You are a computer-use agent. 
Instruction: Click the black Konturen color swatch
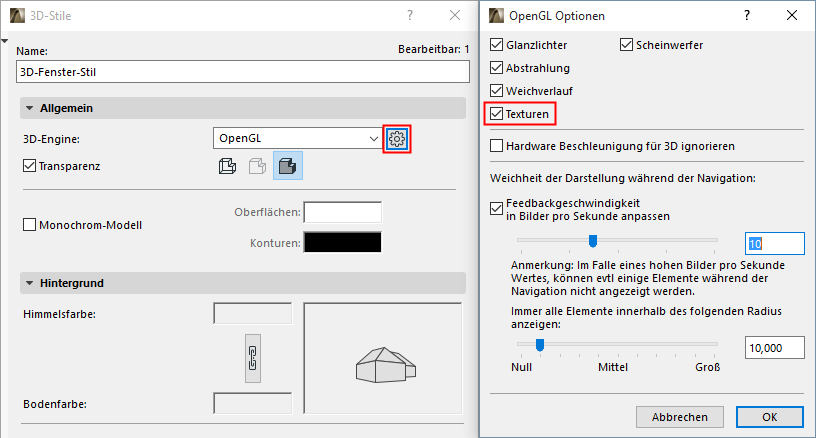[x=343, y=243]
